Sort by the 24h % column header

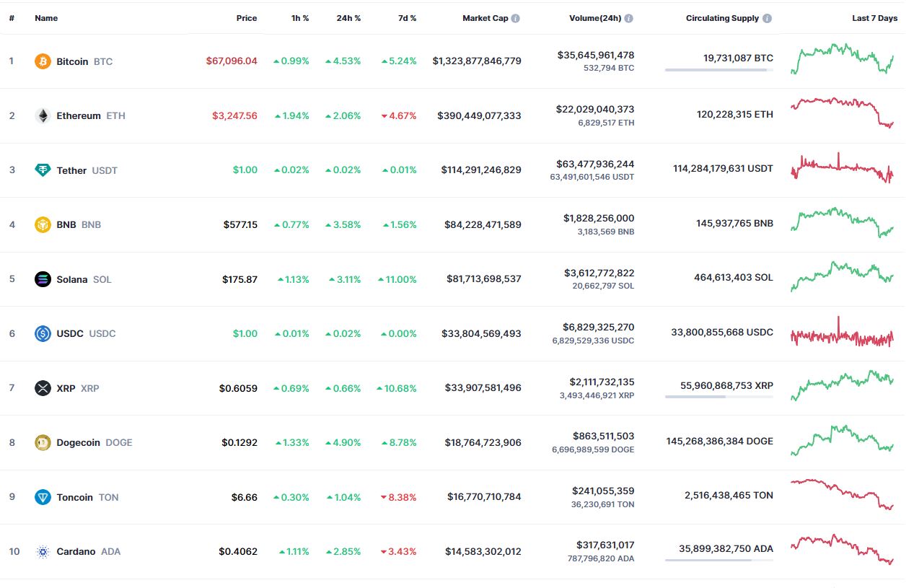click(x=348, y=18)
